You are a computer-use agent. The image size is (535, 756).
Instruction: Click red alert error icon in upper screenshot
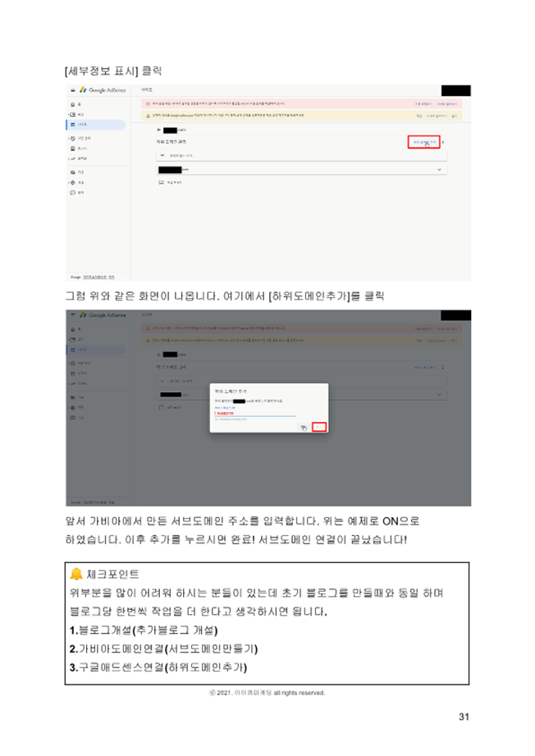[x=148, y=103]
